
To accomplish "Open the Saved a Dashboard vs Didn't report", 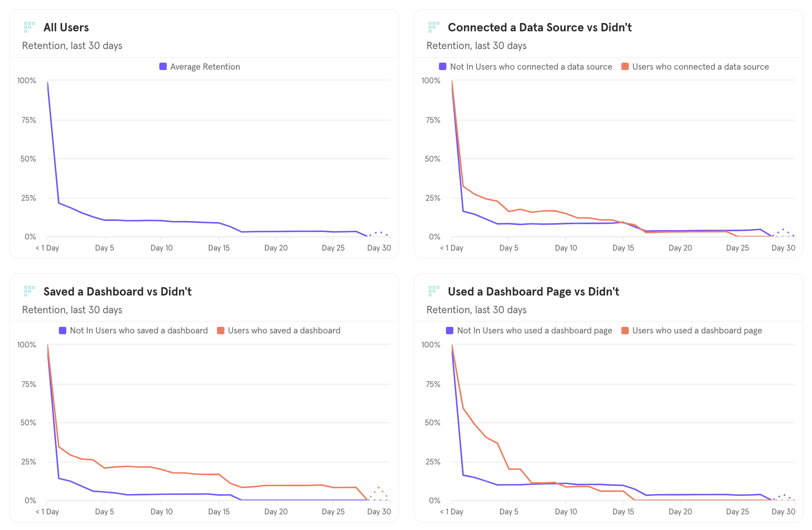I will [117, 292].
